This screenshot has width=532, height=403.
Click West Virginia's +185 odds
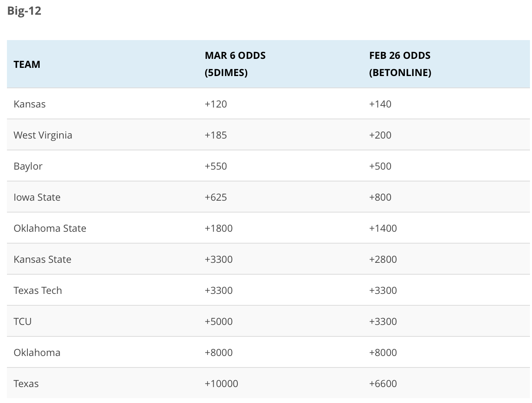pos(216,135)
